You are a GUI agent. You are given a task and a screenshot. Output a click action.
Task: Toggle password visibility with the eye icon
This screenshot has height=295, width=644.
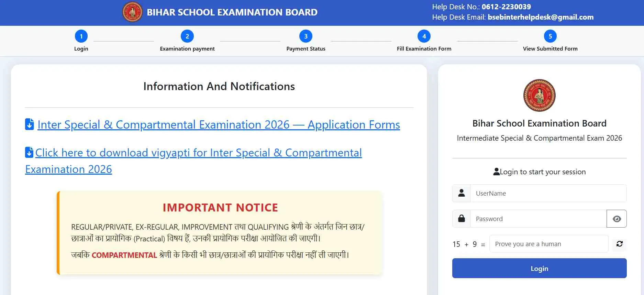tap(617, 219)
